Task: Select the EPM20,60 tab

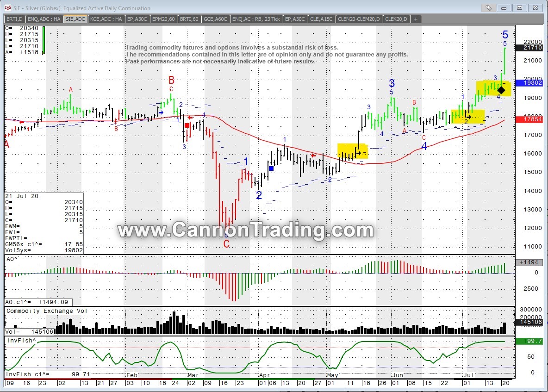Action: pyautogui.click(x=164, y=19)
